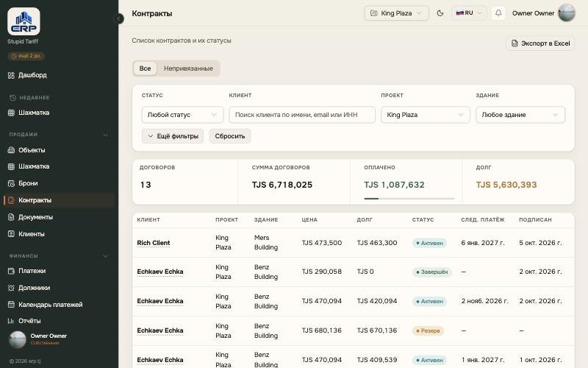The height and width of the screenshot is (368, 588).
Task: Click the Клиенты person icon
Action: click(x=11, y=234)
